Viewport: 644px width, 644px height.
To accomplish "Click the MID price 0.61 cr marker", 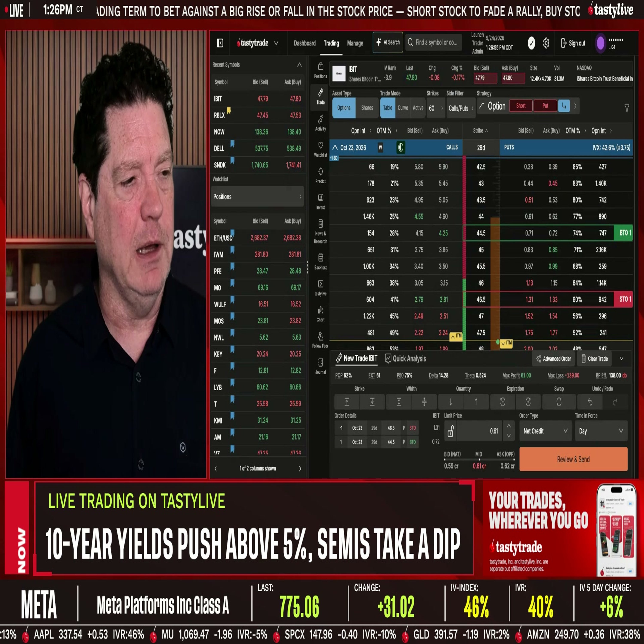I will coord(479,466).
